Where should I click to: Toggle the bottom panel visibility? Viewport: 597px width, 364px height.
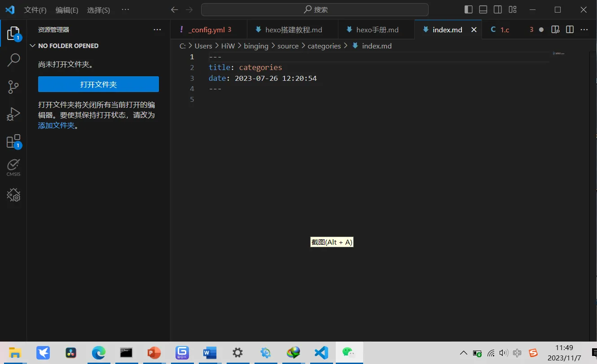tap(483, 9)
